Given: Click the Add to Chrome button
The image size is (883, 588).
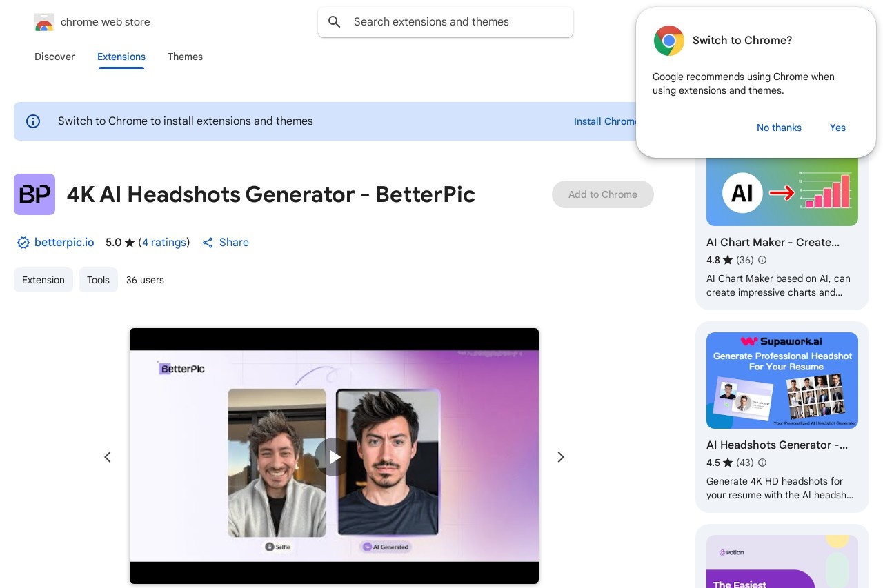Looking at the screenshot, I should (x=603, y=194).
